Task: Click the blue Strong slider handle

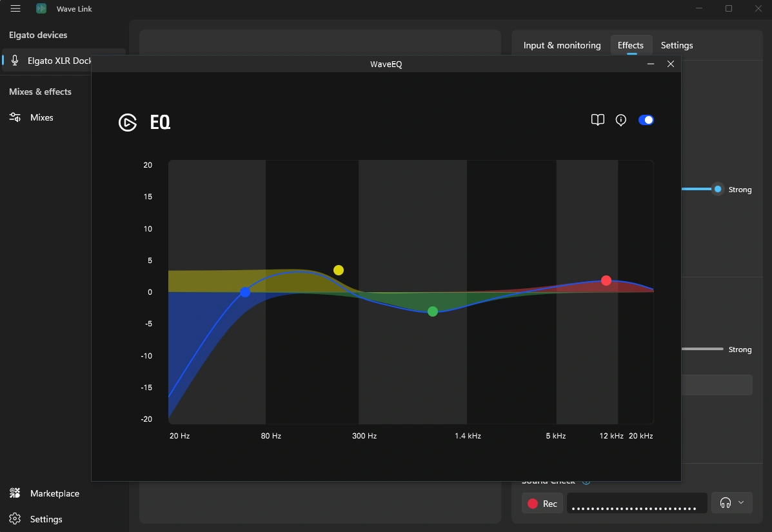Action: (x=717, y=189)
